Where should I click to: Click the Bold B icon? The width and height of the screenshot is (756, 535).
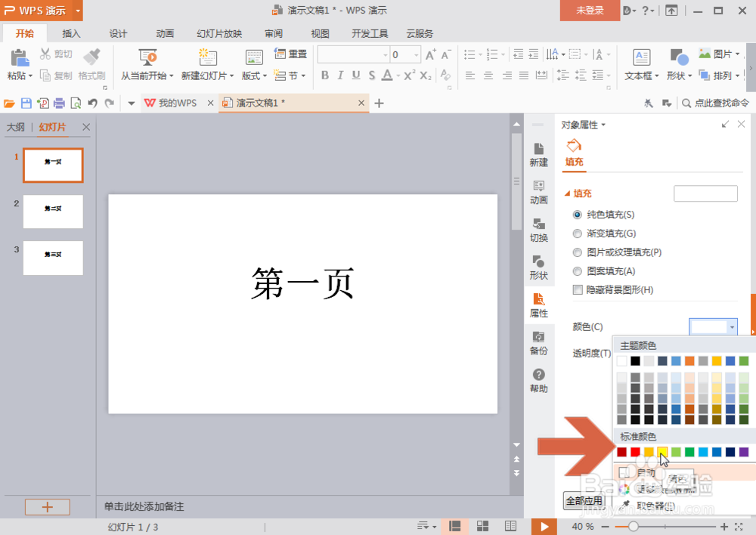click(325, 76)
